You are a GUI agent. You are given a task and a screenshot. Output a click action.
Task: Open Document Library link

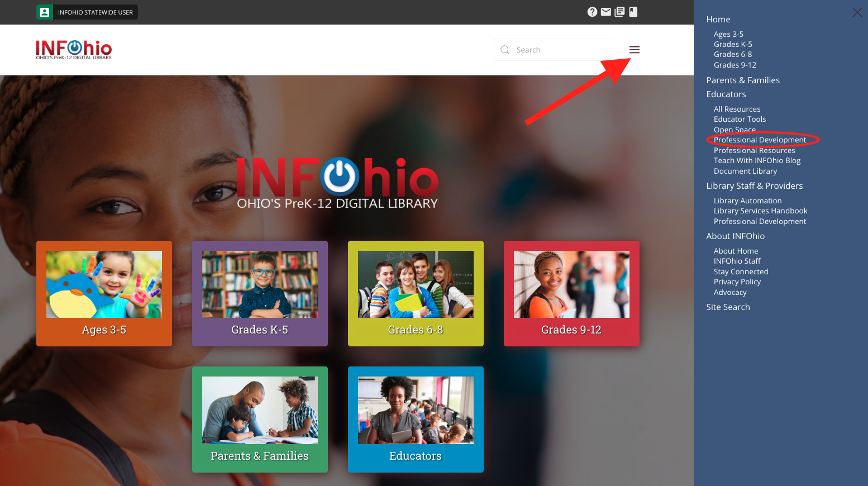pos(745,171)
